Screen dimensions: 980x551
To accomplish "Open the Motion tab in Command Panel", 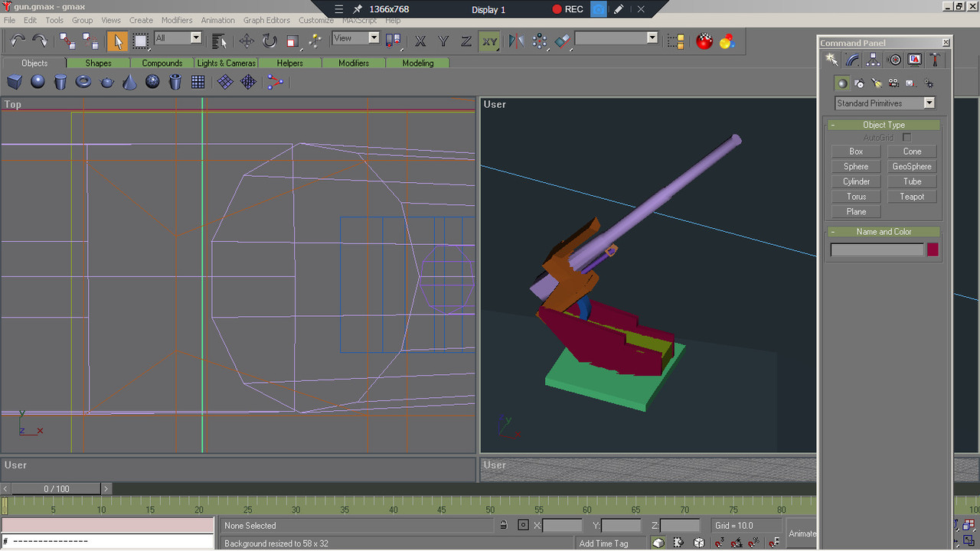I will (893, 60).
